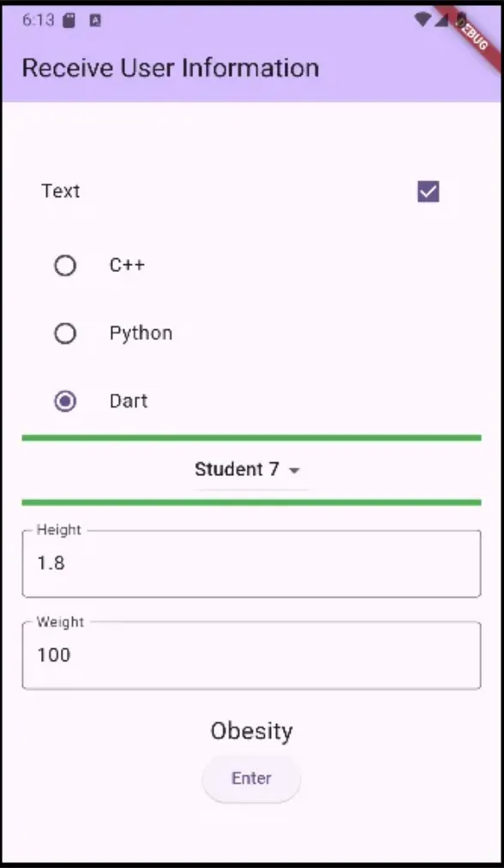This screenshot has width=504, height=868.
Task: Select the C++ radio button
Action: 65,266
